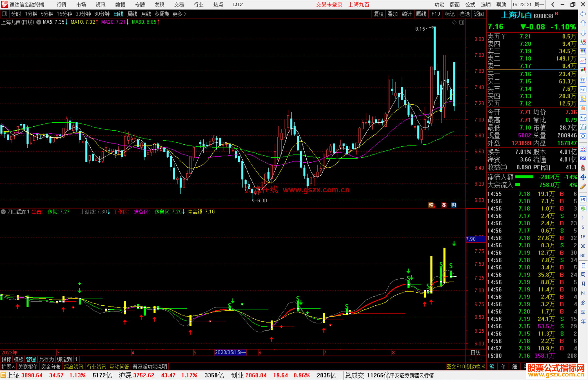Click 交易未登录 login link

(x=329, y=5)
